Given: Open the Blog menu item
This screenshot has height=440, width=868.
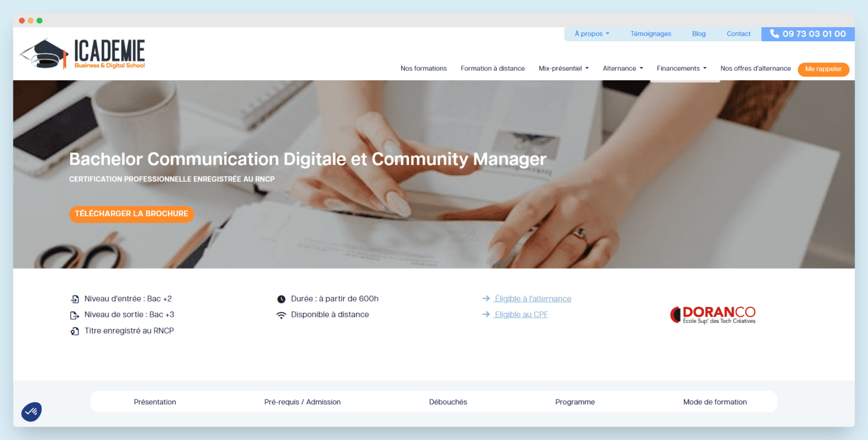Looking at the screenshot, I should pos(698,34).
